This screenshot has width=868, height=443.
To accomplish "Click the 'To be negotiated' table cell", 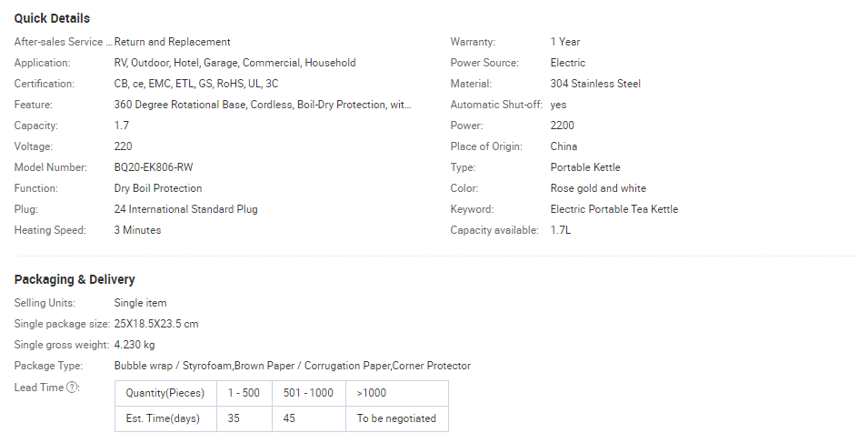I will pos(397,418).
